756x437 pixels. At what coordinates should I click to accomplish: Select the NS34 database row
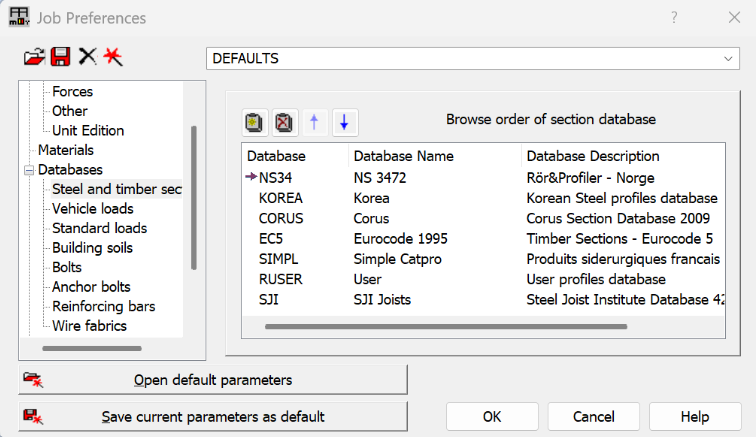pos(484,178)
